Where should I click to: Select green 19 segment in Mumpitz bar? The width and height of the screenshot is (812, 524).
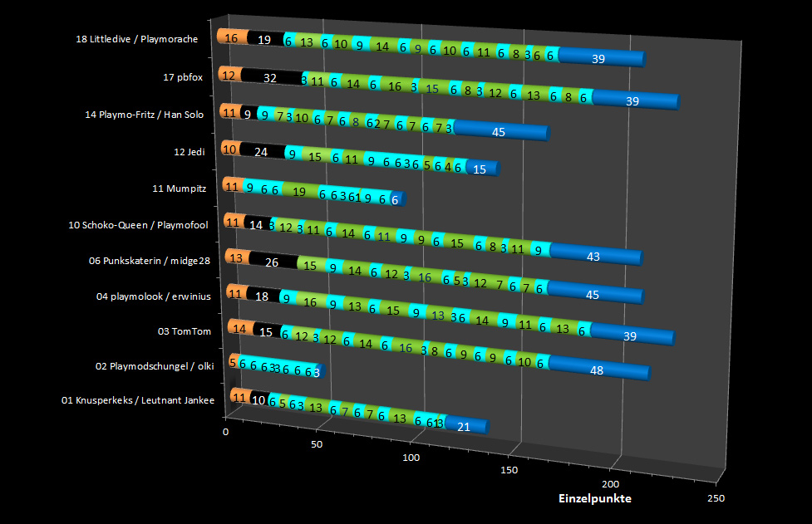300,191
